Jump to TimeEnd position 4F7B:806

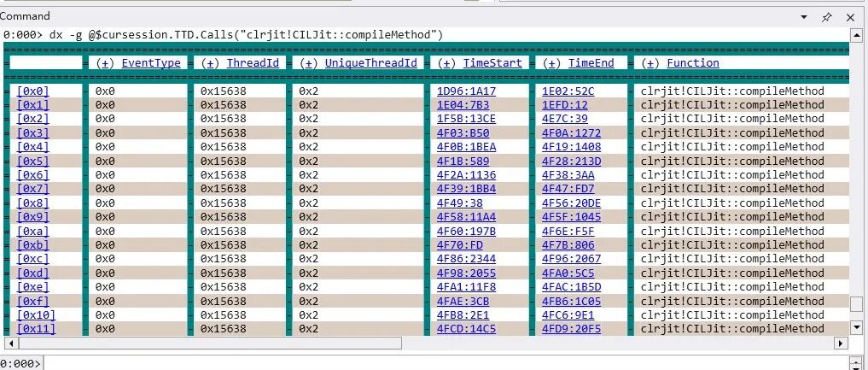pos(568,245)
